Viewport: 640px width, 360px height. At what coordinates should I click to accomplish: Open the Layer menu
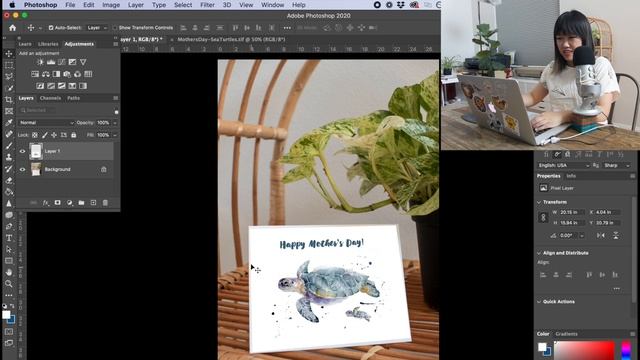pos(136,5)
